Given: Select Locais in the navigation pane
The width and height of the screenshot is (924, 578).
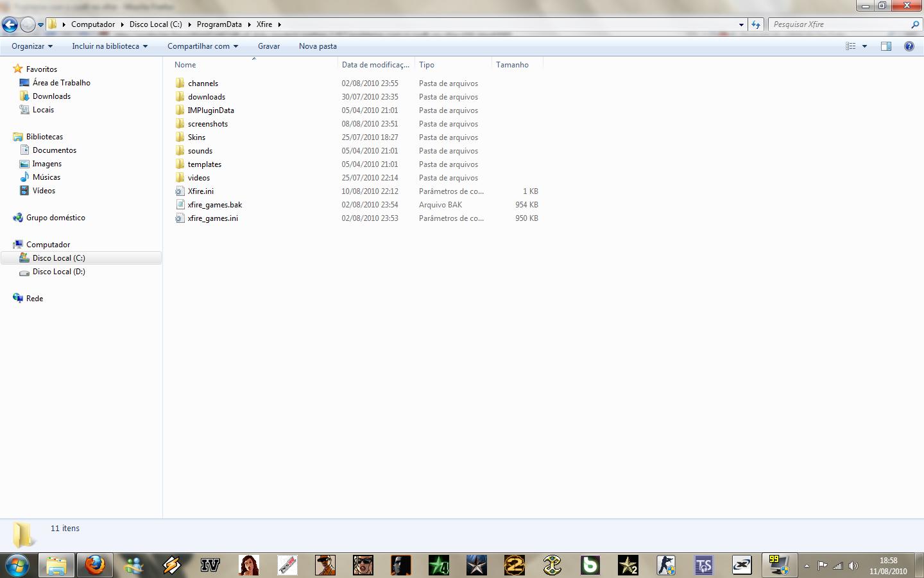Looking at the screenshot, I should click(43, 110).
